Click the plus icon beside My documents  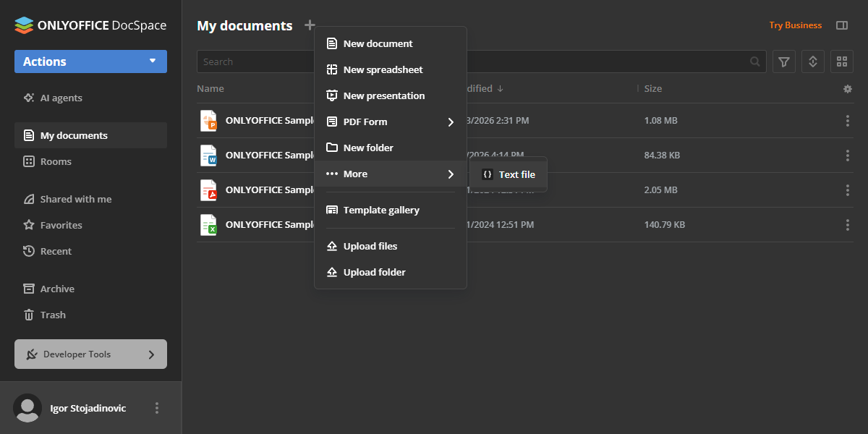pyautogui.click(x=310, y=25)
